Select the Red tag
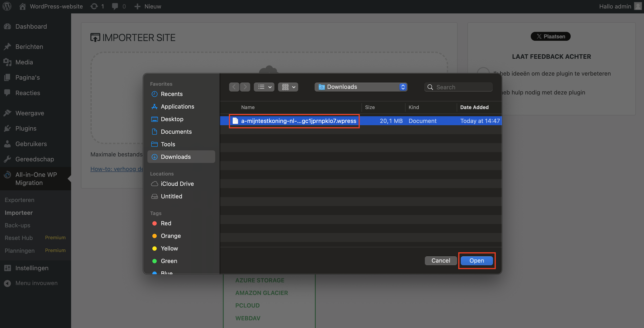The image size is (644, 328). (166, 223)
